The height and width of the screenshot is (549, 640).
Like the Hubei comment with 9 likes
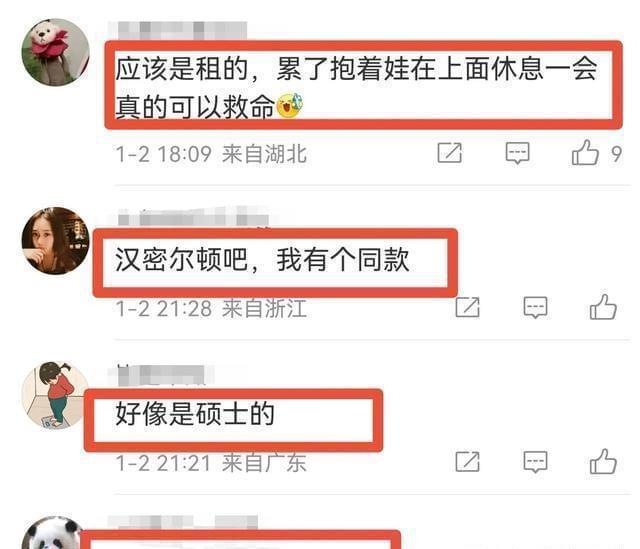(585, 152)
